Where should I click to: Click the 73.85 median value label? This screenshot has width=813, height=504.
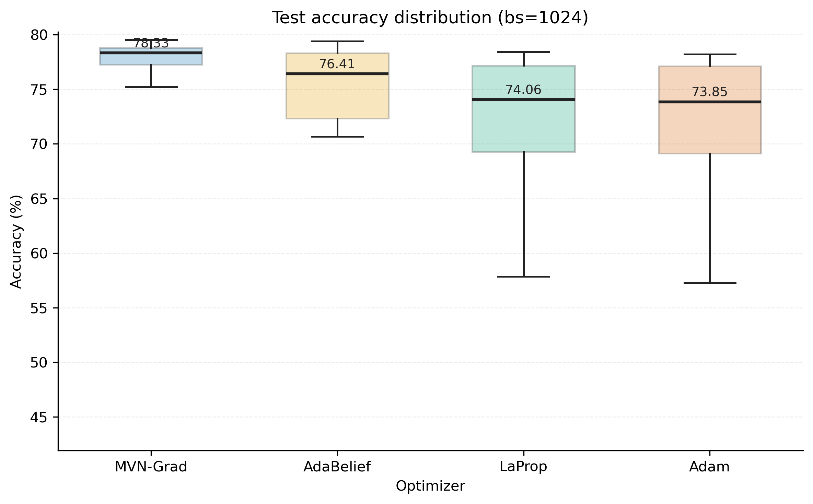click(709, 92)
